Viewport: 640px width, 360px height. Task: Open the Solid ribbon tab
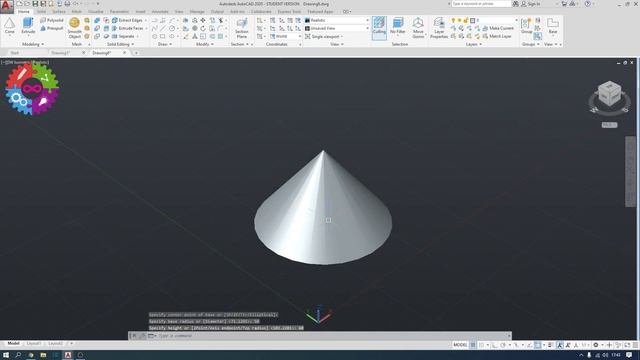click(x=42, y=11)
